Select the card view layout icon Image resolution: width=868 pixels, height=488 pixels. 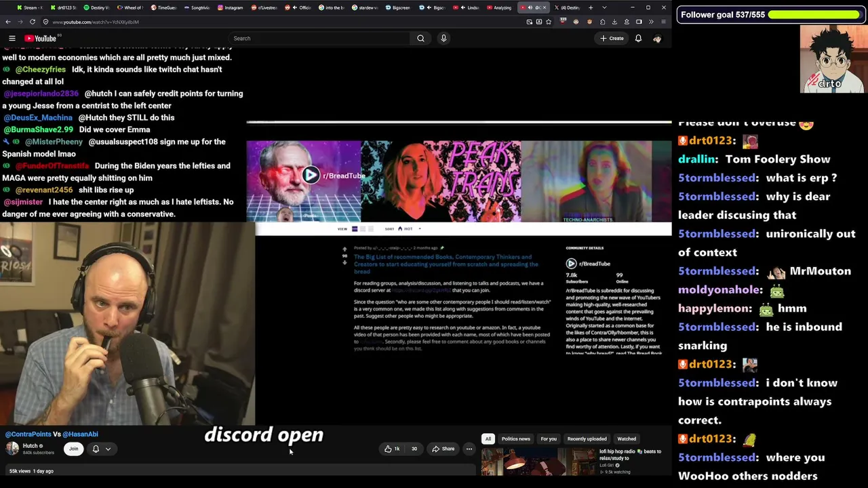[354, 229]
